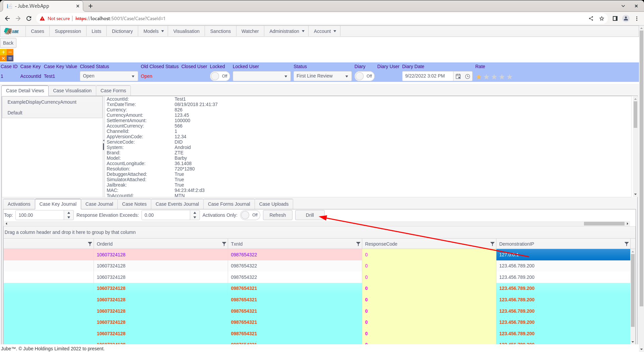The height and width of the screenshot is (352, 644).
Task: Open filter for the TxnId column
Action: pos(358,244)
